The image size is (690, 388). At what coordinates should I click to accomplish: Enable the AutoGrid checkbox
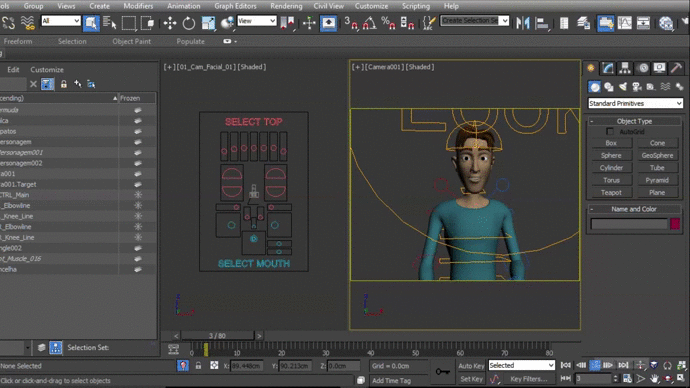(609, 132)
